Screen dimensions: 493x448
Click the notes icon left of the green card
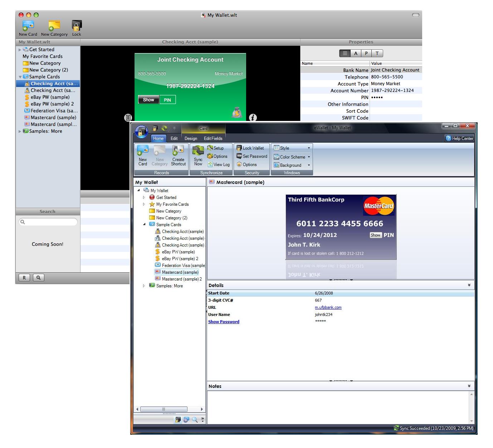click(x=128, y=117)
